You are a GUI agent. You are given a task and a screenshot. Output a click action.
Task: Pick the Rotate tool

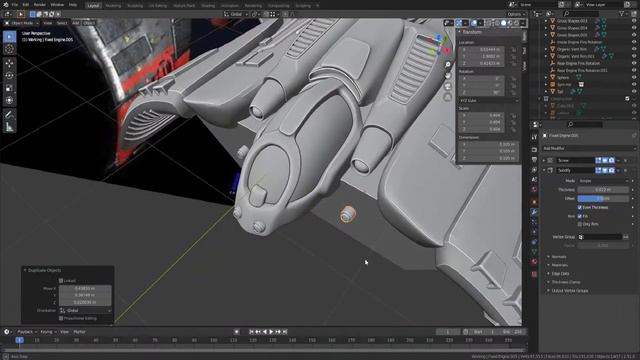[9, 76]
